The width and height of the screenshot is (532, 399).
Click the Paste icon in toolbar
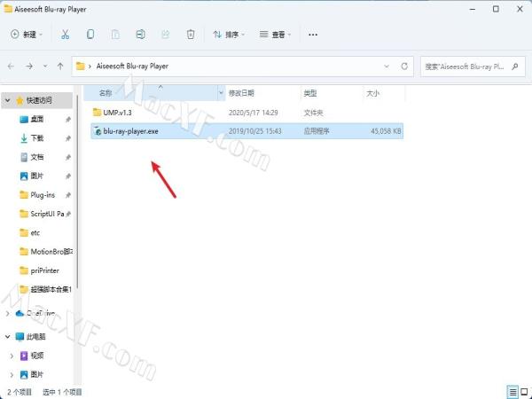pos(115,35)
